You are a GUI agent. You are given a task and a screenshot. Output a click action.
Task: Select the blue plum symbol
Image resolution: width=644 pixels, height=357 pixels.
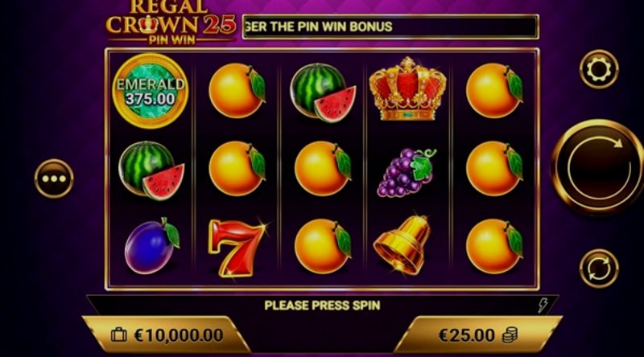coord(152,246)
